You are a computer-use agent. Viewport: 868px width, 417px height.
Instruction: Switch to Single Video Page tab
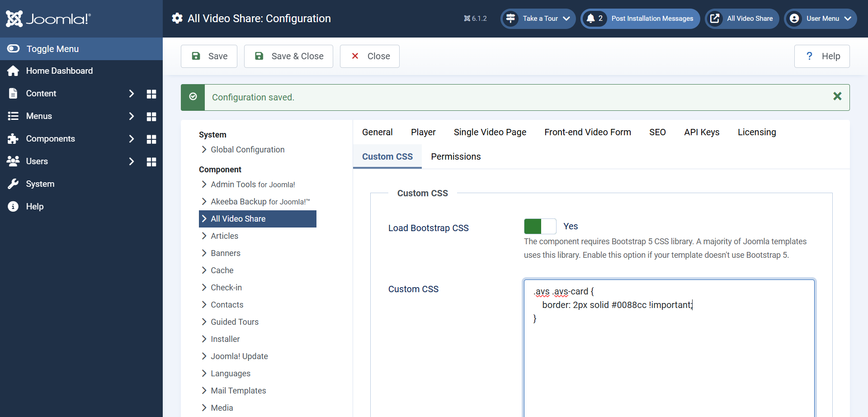[490, 132]
